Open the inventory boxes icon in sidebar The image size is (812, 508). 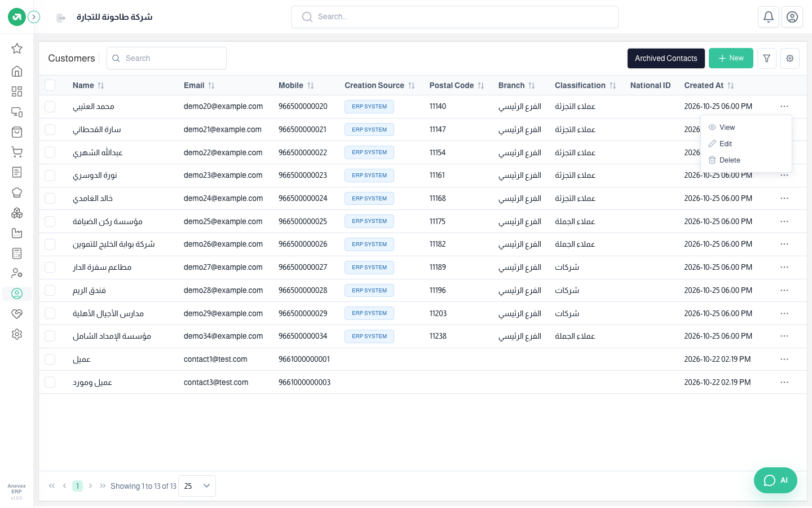[x=17, y=213]
